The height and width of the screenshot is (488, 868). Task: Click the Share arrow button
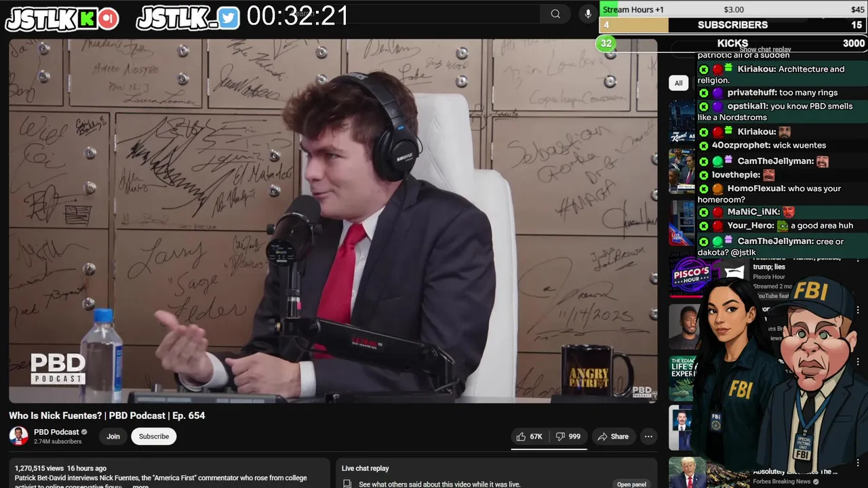613,436
